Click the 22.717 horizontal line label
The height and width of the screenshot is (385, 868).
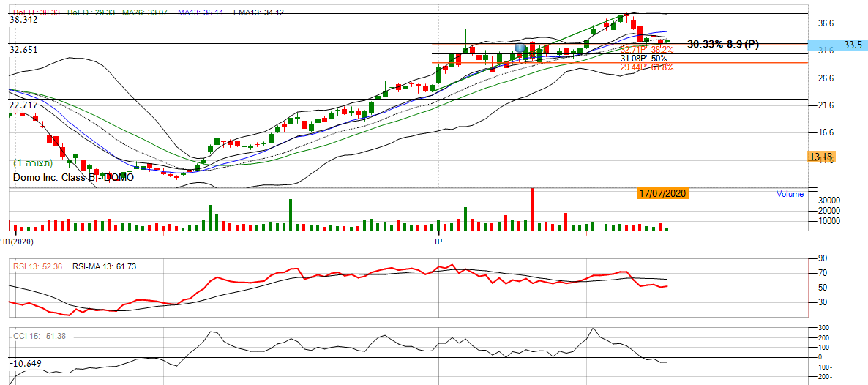click(x=23, y=105)
